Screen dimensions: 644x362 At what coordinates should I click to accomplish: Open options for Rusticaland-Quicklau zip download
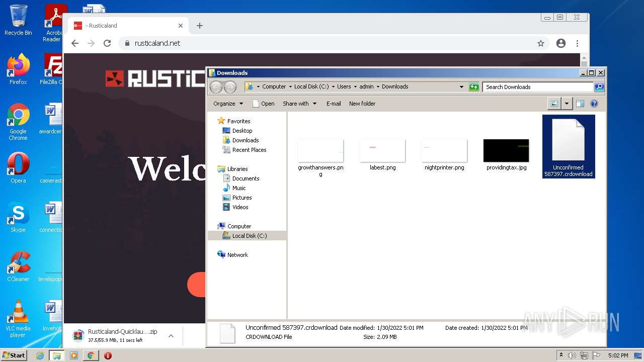171,336
